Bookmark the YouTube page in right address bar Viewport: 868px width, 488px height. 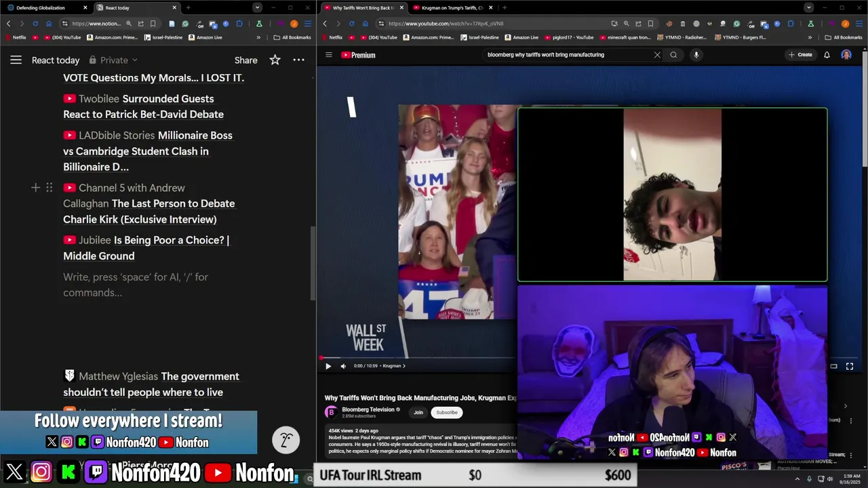click(651, 24)
